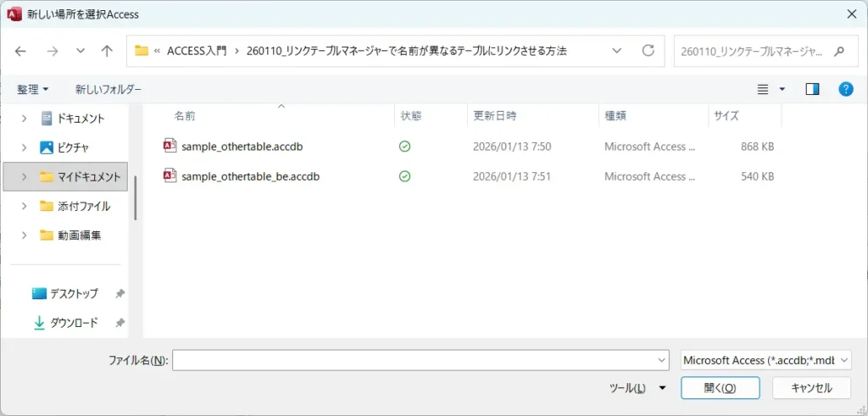Click the 開く button
Viewport: 868px width, 416px height.
(x=720, y=388)
